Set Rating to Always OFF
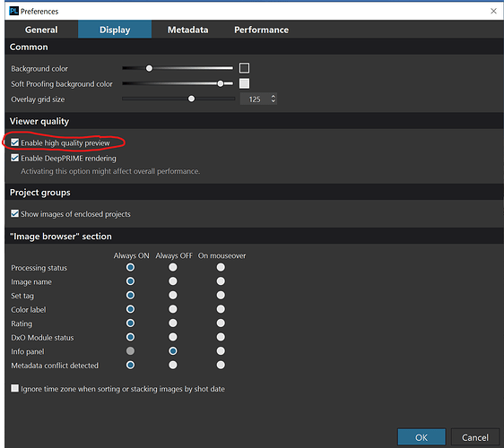504x448 pixels. coord(173,323)
